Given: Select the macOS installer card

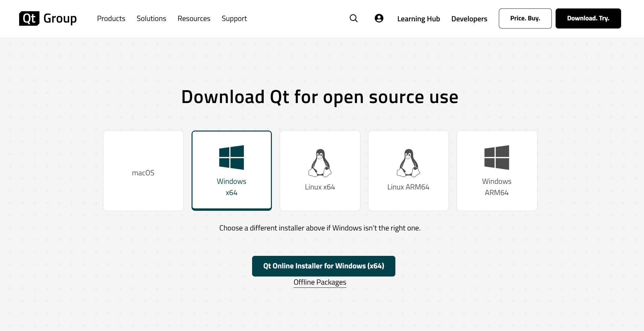Looking at the screenshot, I should [x=143, y=171].
